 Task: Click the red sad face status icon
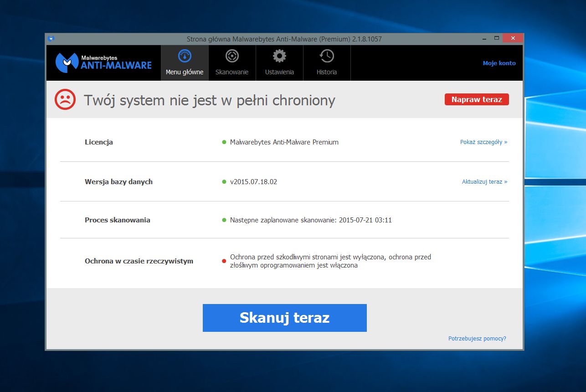(x=65, y=99)
